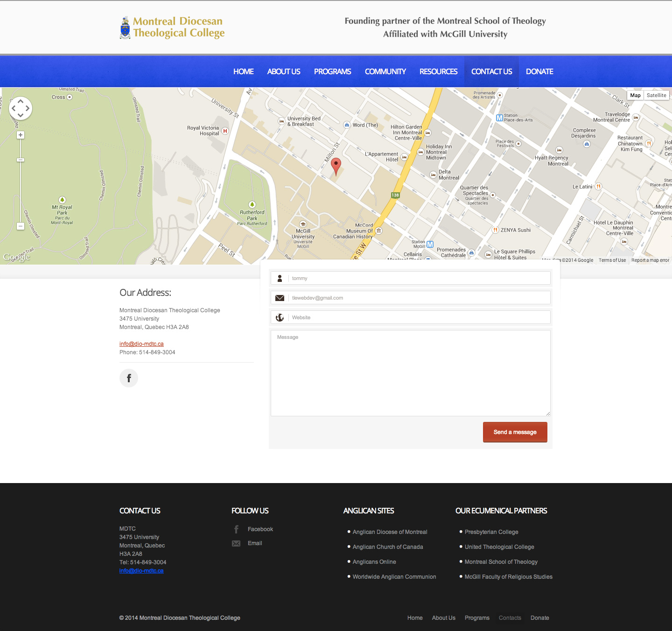Open United Theological College link
This screenshot has height=631, width=672.
pos(499,547)
